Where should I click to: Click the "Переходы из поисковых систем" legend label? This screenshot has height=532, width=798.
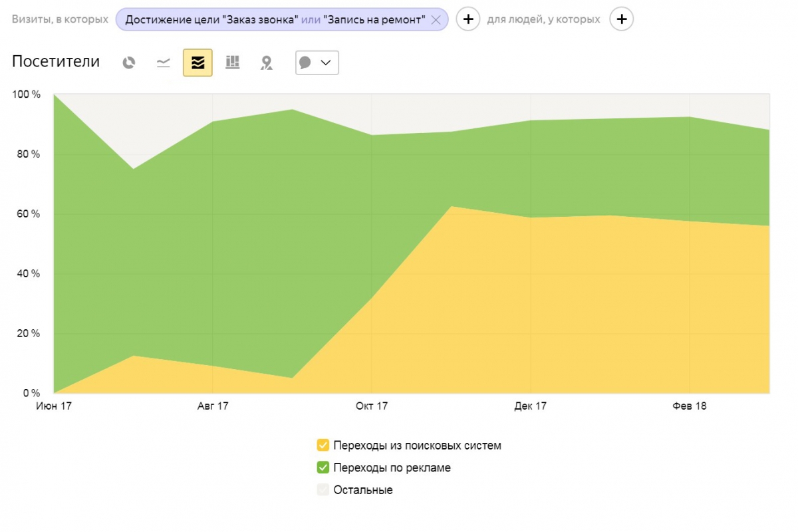coord(418,446)
